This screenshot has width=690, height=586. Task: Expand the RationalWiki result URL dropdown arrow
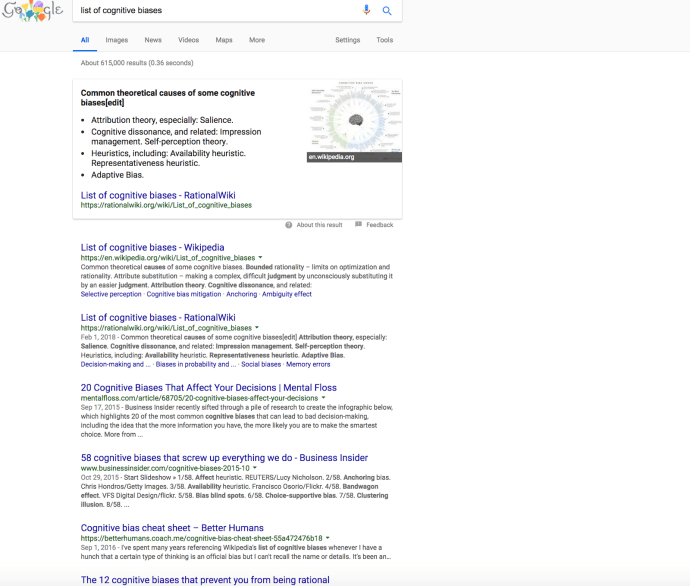coord(257,327)
